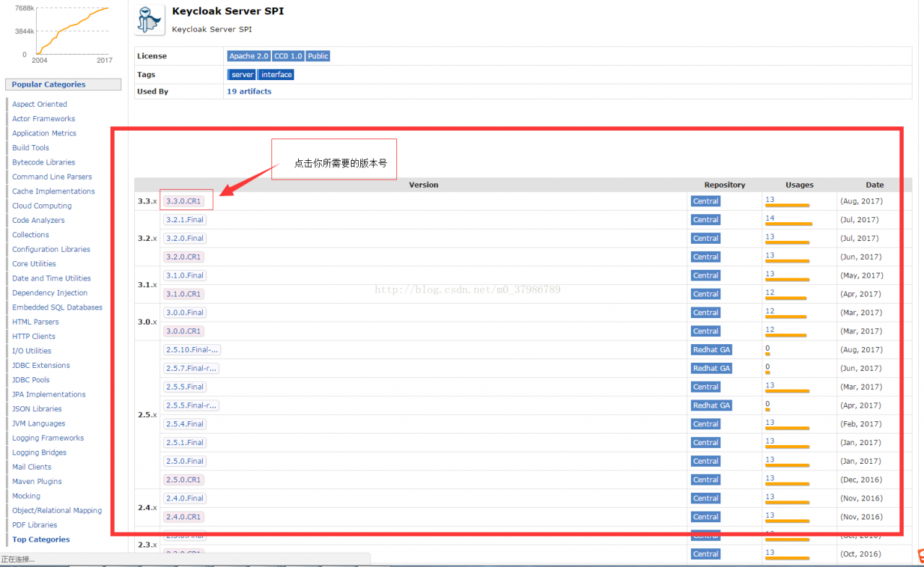Choose version 3.2.0.Final

pyautogui.click(x=185, y=238)
